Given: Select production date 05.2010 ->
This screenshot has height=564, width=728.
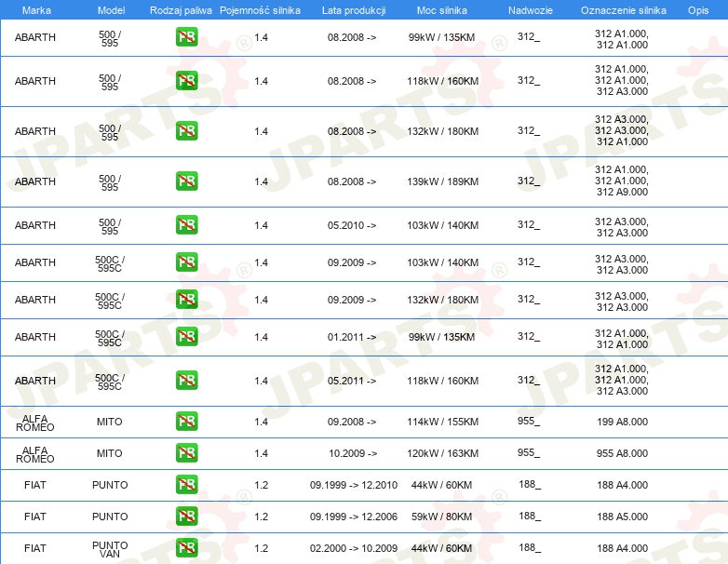Looking at the screenshot, I should tap(352, 225).
